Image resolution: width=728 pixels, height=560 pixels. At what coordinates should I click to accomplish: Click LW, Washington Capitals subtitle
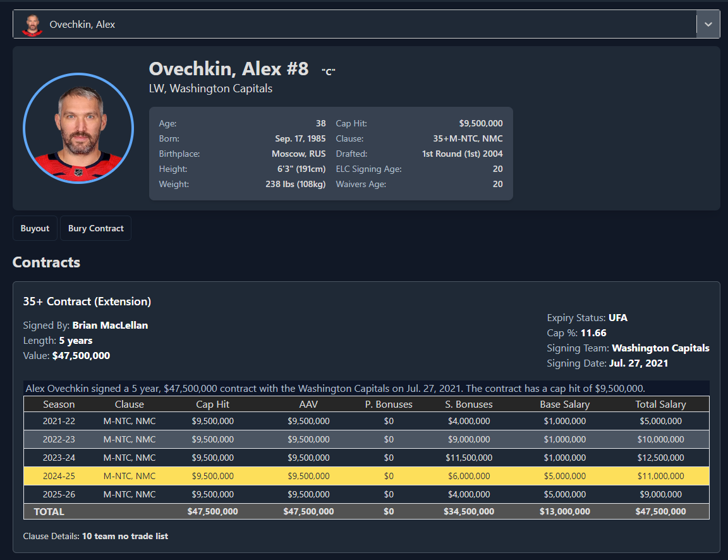click(210, 88)
